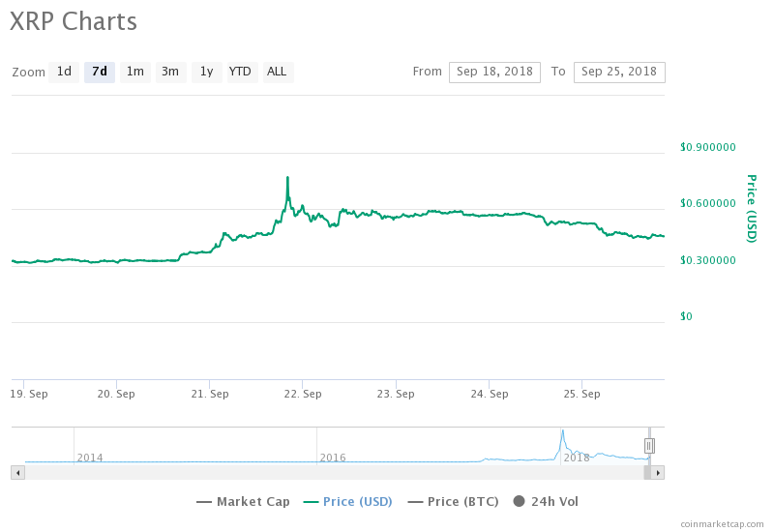Toggle the Market Cap series
This screenshot has width=774, height=532.
click(243, 501)
